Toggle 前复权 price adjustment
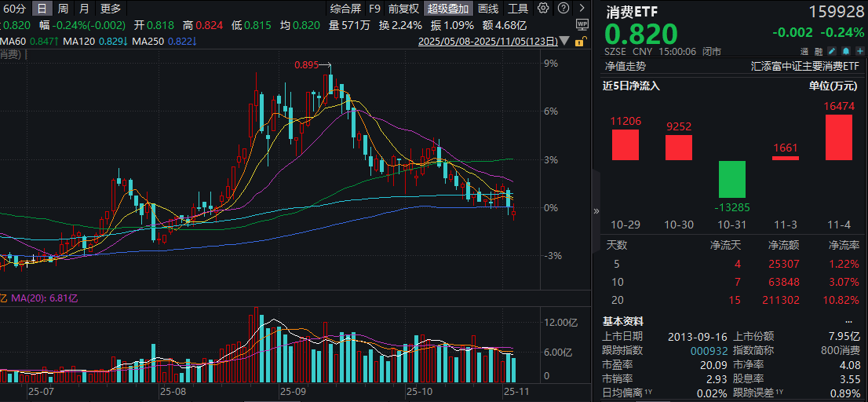 point(403,9)
